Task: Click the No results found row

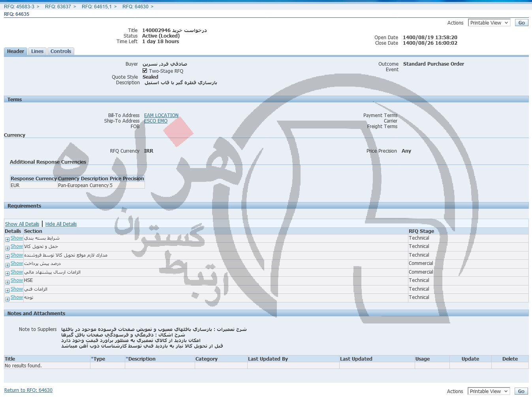Action: (x=266, y=366)
